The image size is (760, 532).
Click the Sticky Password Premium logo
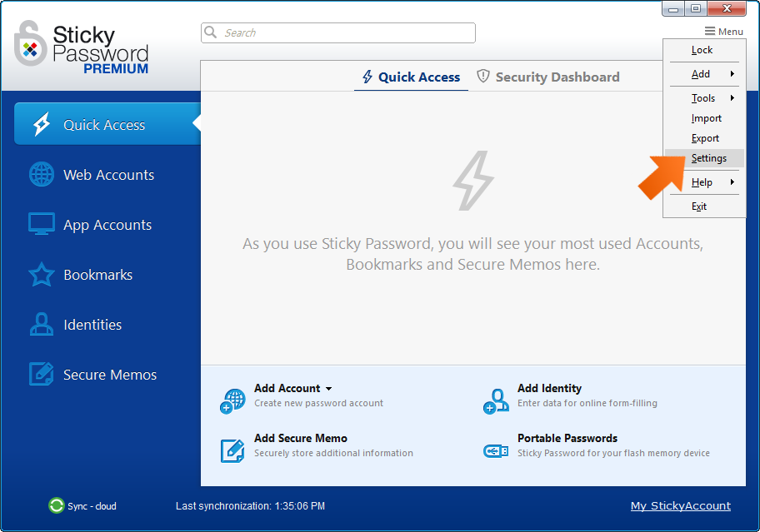click(79, 46)
